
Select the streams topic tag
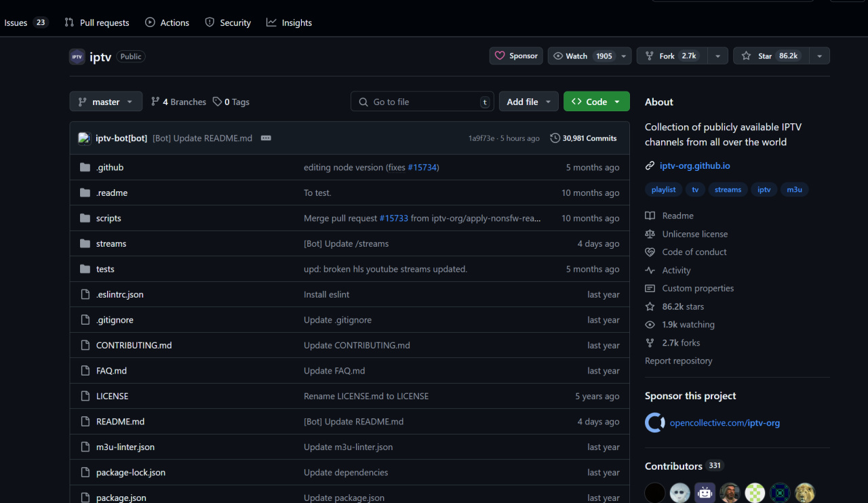coord(728,190)
